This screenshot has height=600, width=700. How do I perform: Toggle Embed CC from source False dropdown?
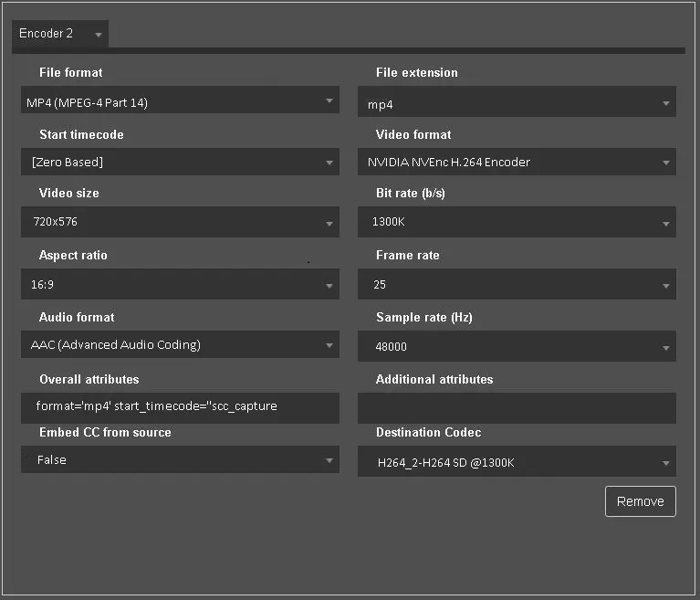coord(179,460)
